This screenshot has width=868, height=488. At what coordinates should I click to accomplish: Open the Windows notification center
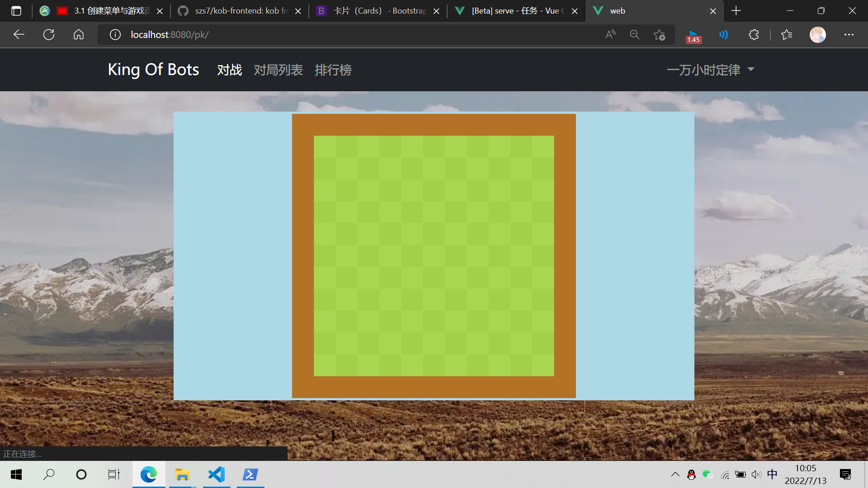[x=845, y=474]
